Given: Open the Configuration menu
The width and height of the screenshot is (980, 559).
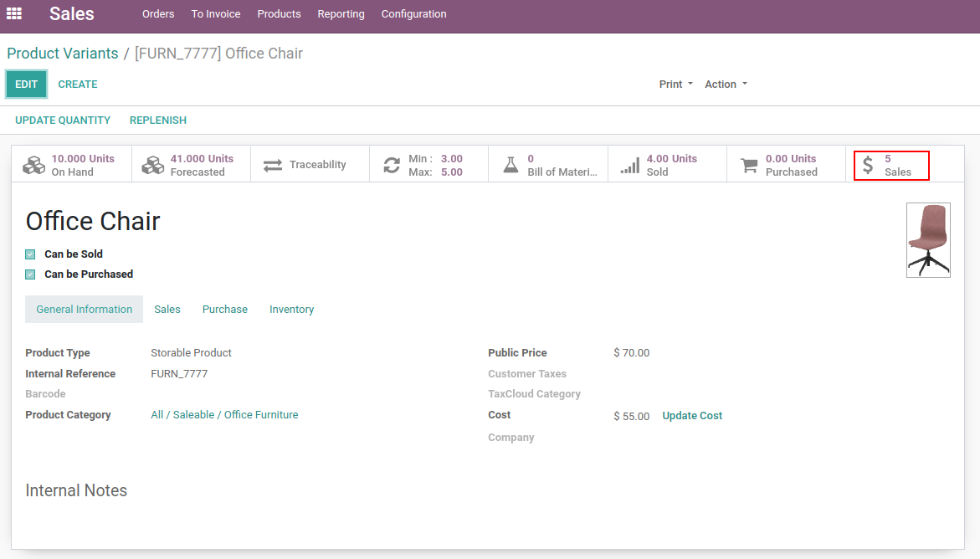Looking at the screenshot, I should 413,14.
